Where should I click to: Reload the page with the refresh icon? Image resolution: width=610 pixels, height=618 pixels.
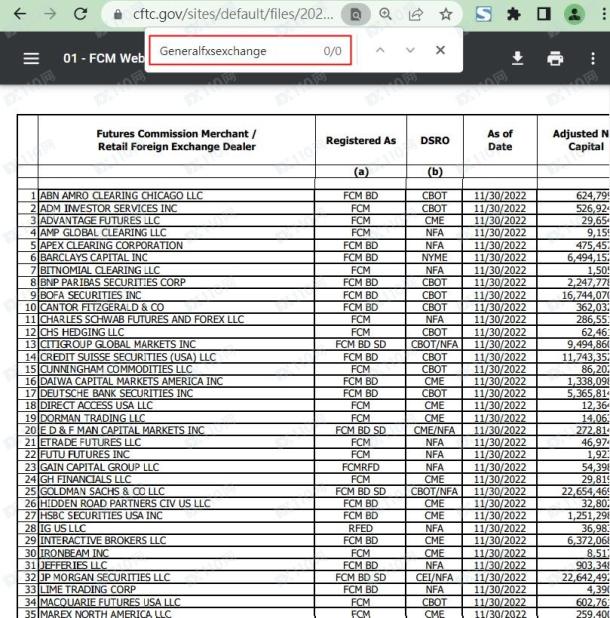(81, 14)
